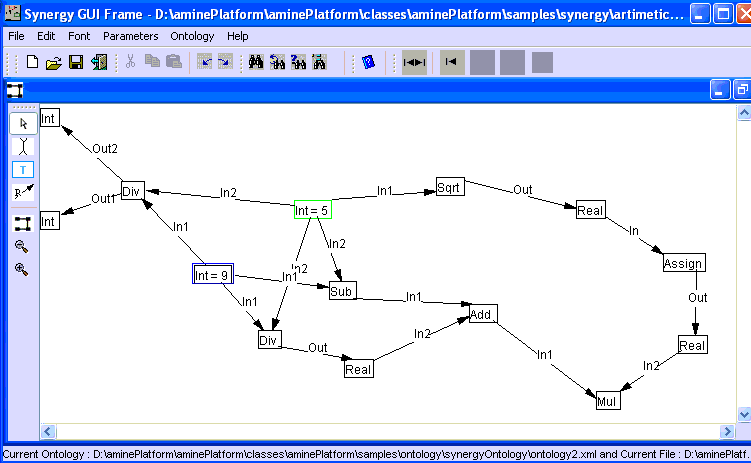Click the Int node pointed to by Out2
Viewport: 751px width, 463px height.
point(49,118)
